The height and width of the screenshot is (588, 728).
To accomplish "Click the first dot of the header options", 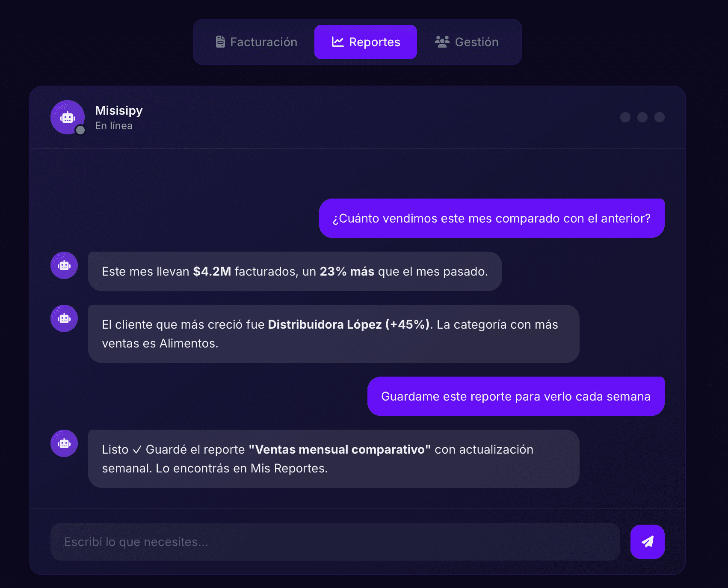I will [625, 117].
